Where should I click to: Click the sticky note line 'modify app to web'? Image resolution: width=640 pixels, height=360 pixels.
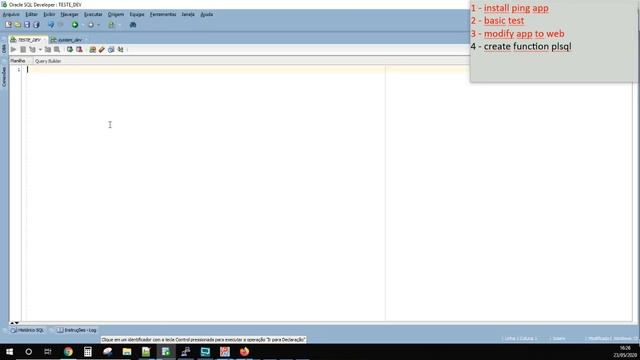pos(524,33)
